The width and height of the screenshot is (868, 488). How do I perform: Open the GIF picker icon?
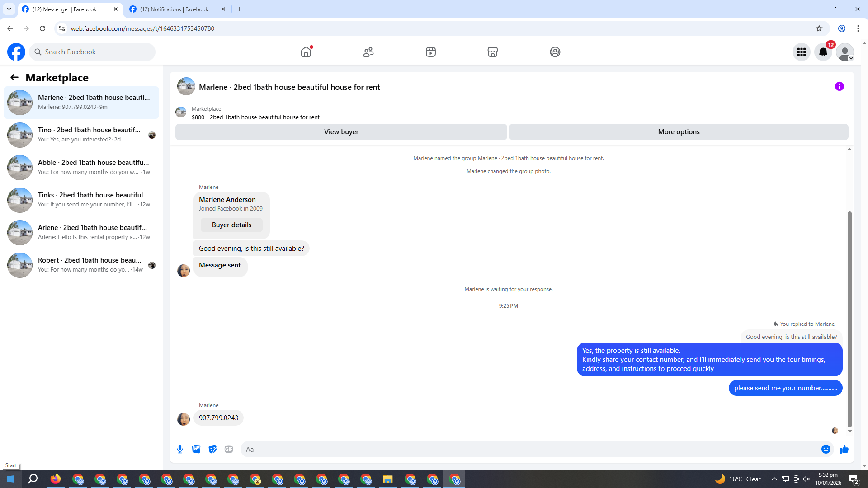pyautogui.click(x=229, y=449)
